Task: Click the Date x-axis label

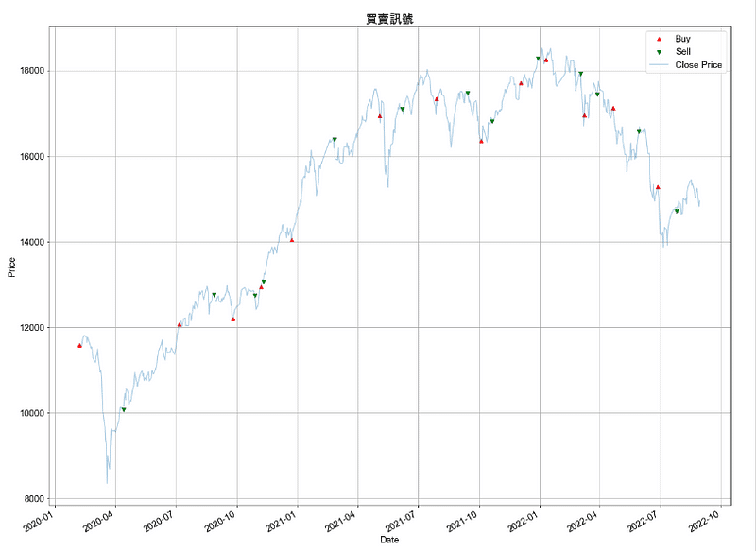Action: [389, 540]
